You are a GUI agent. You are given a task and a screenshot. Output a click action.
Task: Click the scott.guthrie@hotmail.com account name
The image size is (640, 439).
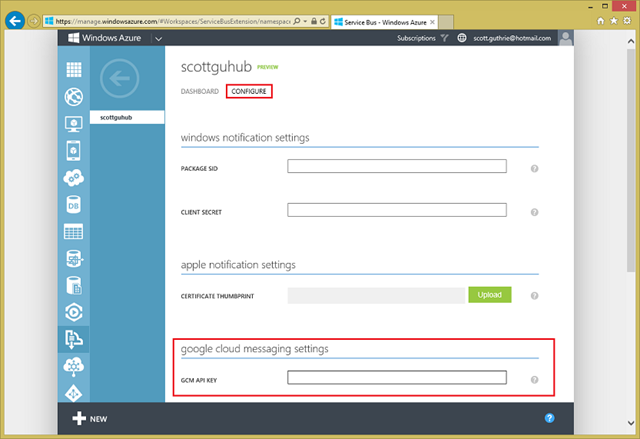(512, 38)
